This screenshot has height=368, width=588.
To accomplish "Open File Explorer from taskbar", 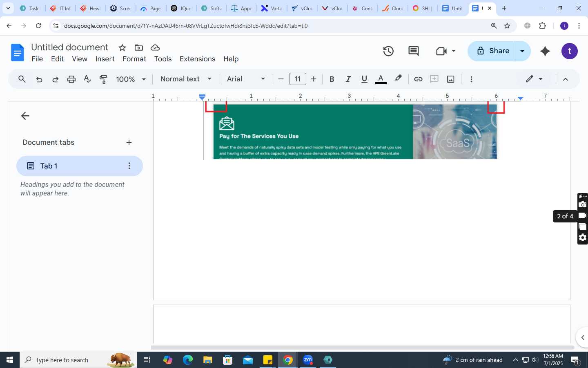I will click(x=207, y=360).
